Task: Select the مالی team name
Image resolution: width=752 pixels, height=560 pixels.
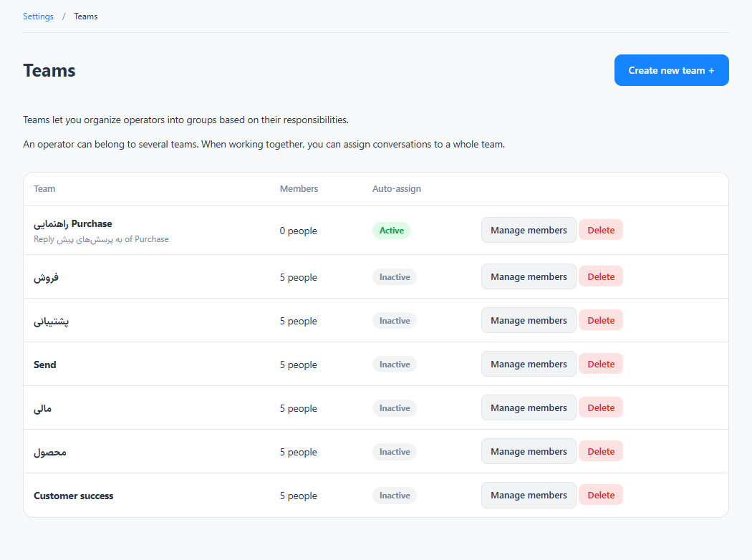Action: pyautogui.click(x=43, y=408)
